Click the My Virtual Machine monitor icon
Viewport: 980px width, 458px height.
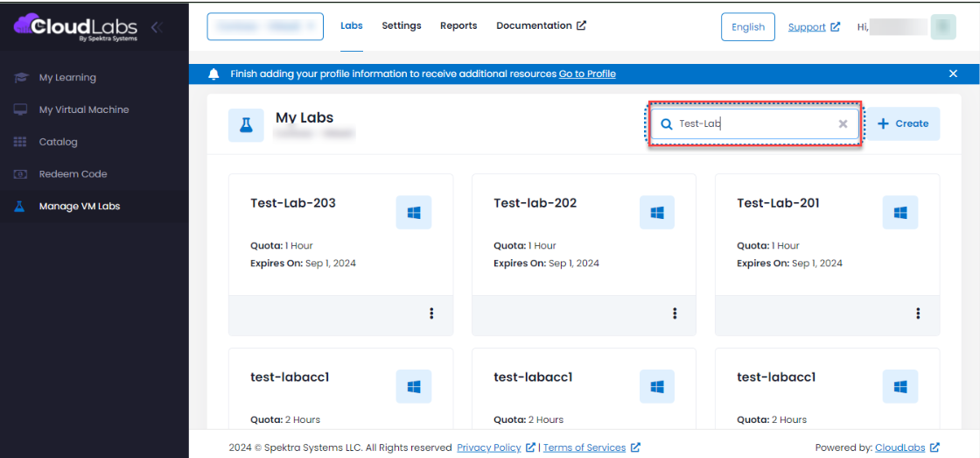point(21,109)
